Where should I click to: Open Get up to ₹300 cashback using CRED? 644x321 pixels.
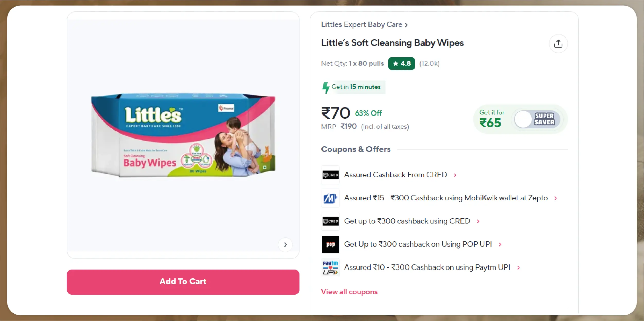pos(407,221)
